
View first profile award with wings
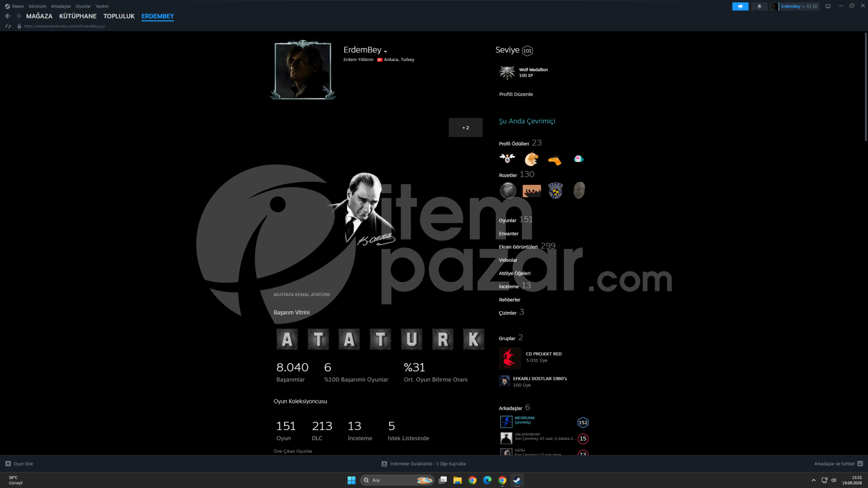[x=507, y=159]
